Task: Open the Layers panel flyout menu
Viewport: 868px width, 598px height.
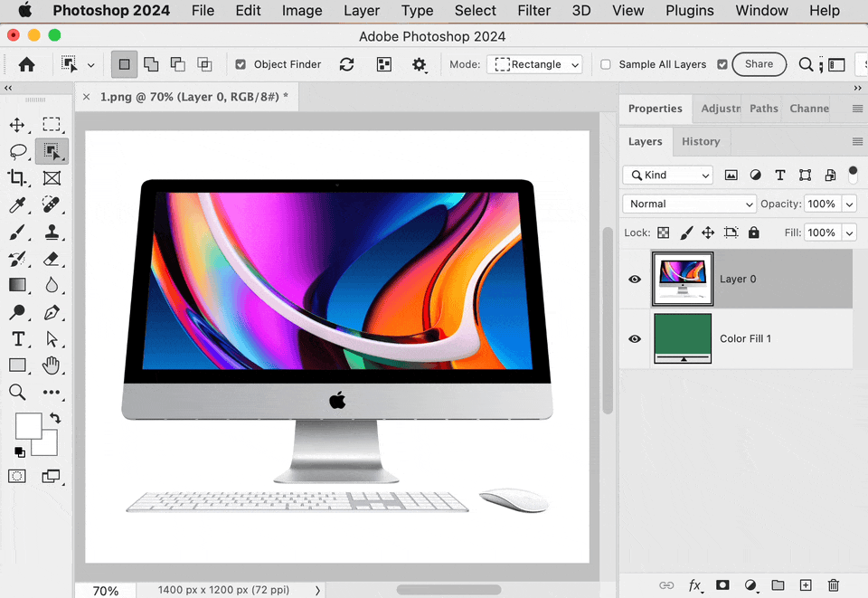Action: (857, 142)
